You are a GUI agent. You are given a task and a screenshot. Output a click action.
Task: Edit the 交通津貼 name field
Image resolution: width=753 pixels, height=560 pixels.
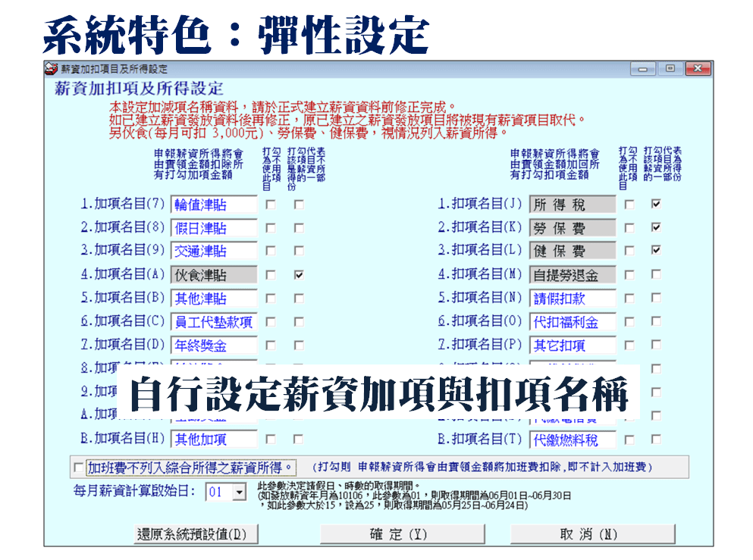(214, 251)
